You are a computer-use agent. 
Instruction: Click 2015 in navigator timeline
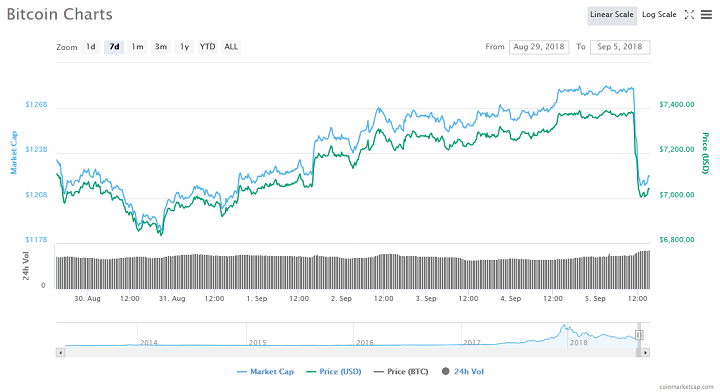[257, 343]
